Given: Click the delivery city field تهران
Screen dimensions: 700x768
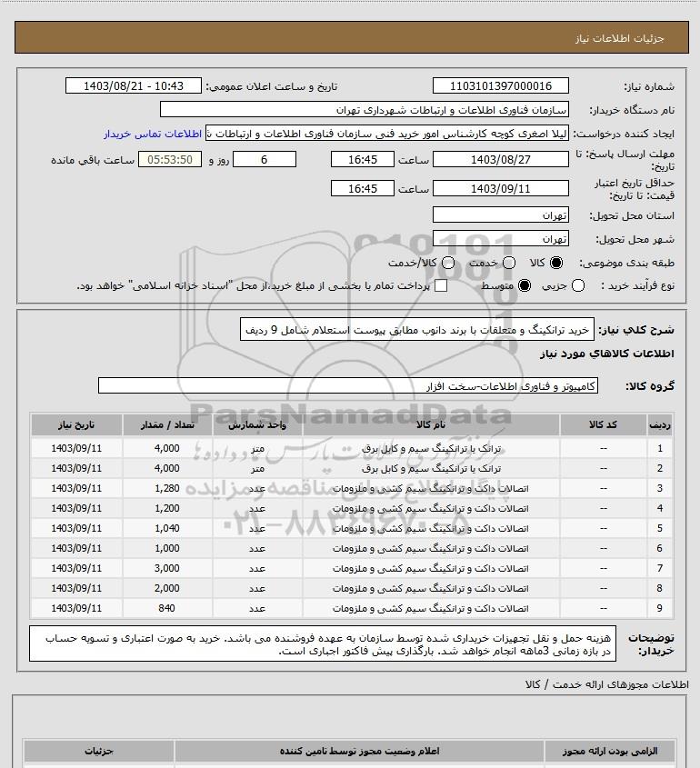Looking at the screenshot, I should [501, 238].
